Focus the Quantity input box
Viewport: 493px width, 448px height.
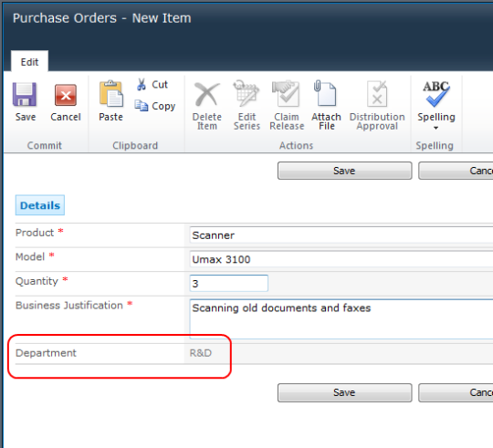(229, 283)
